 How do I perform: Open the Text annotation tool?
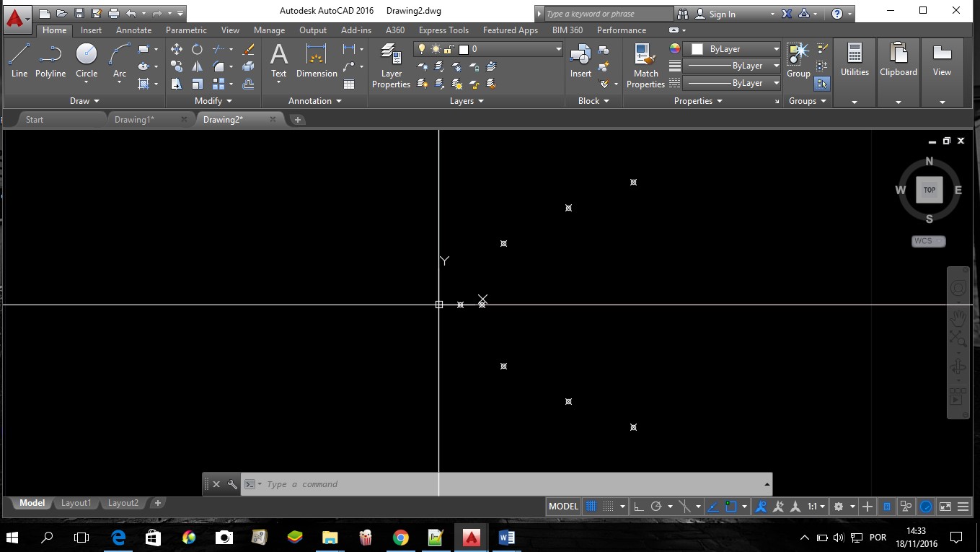[x=278, y=61]
